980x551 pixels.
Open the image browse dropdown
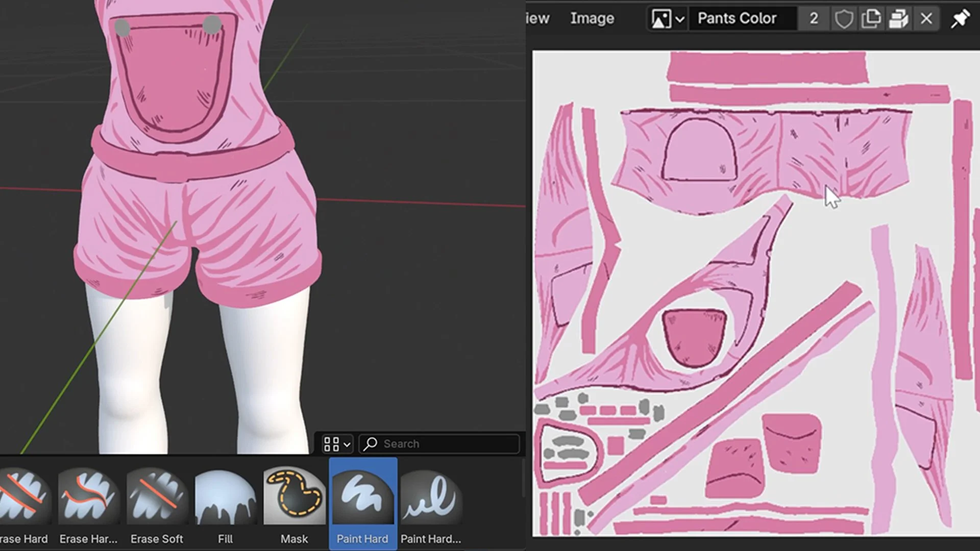(667, 19)
